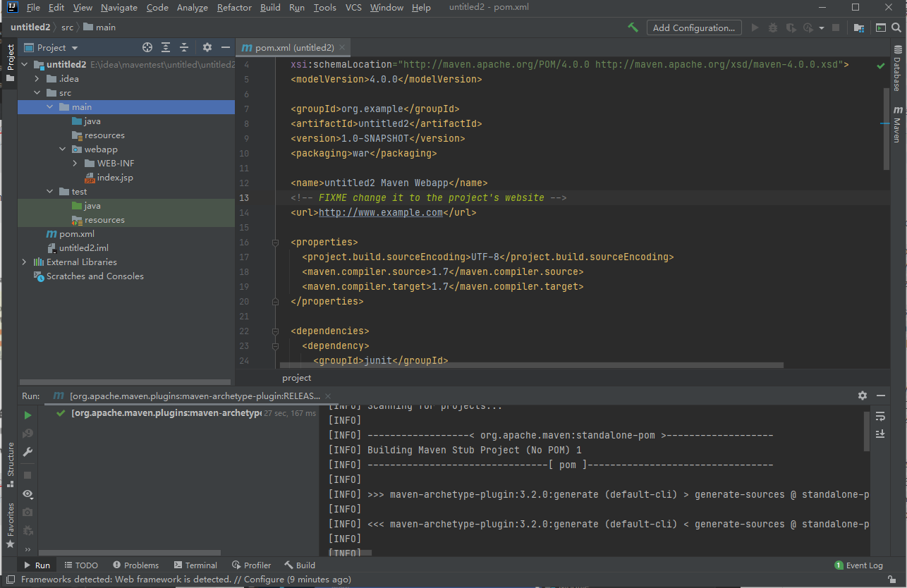Collapse the untitled2 root node
Viewport: 907px width, 588px height.
point(25,64)
